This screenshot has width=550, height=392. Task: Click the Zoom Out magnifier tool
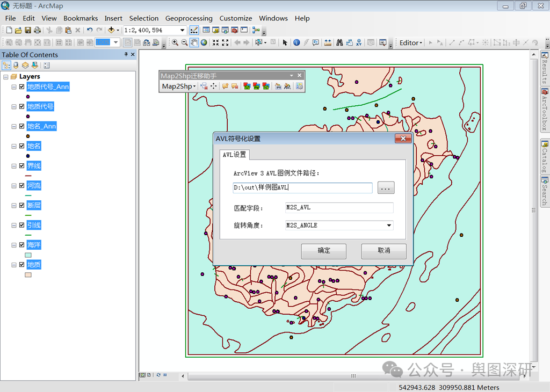(x=184, y=42)
